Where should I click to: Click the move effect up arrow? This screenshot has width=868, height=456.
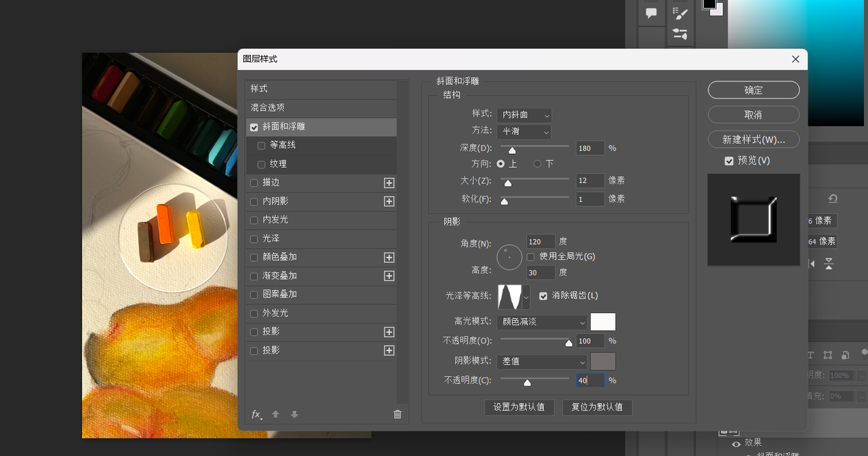[x=275, y=415]
